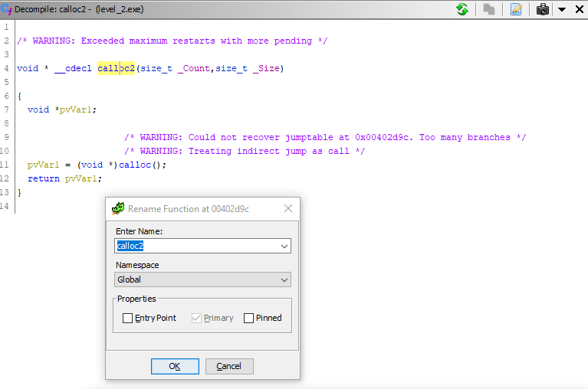Screen dimensions: 588x389
Task: Open the decompiler panel's down-arrow menu
Action: click(562, 9)
